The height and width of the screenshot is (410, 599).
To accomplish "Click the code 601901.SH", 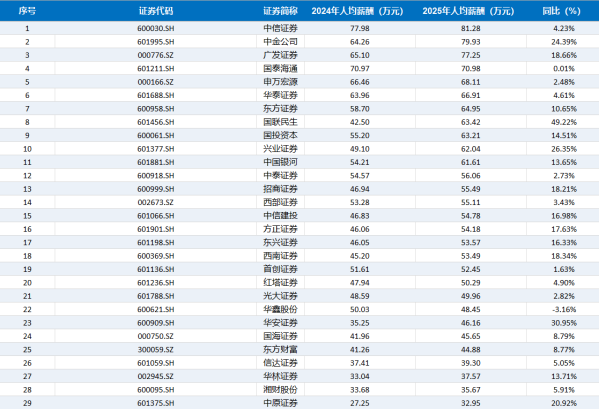I will [x=156, y=229].
